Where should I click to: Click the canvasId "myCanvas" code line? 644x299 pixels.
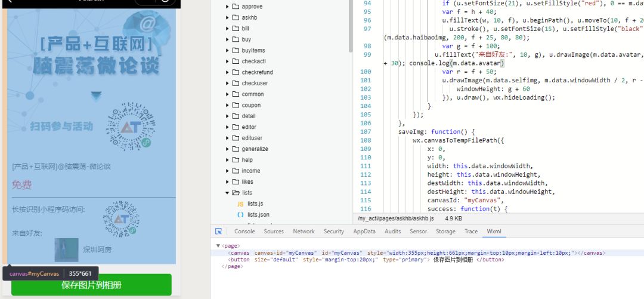(x=465, y=201)
